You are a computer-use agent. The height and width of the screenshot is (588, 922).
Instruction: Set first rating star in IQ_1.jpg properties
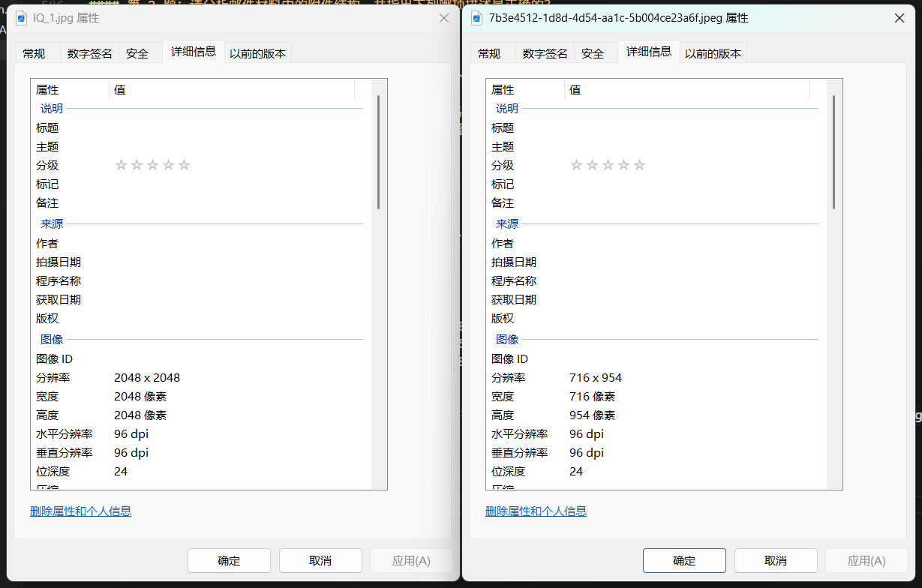(x=121, y=165)
